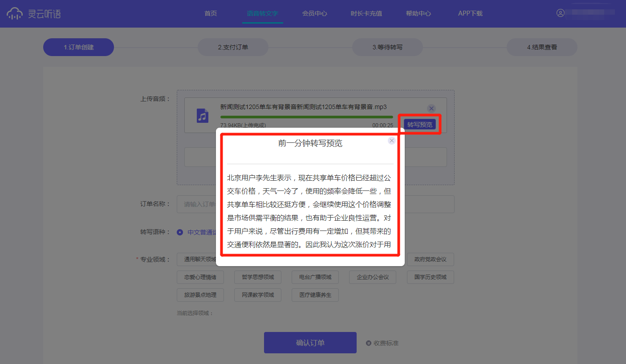Click APP下载 in navigation bar

pyautogui.click(x=470, y=13)
